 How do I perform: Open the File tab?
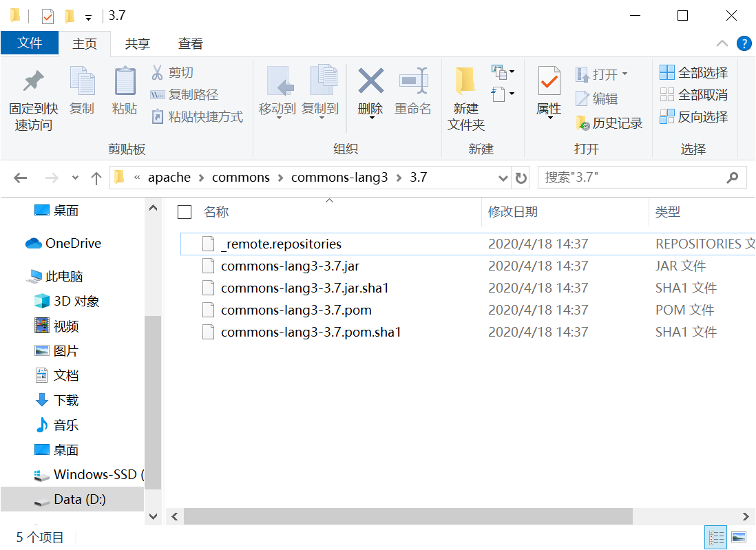(30, 43)
